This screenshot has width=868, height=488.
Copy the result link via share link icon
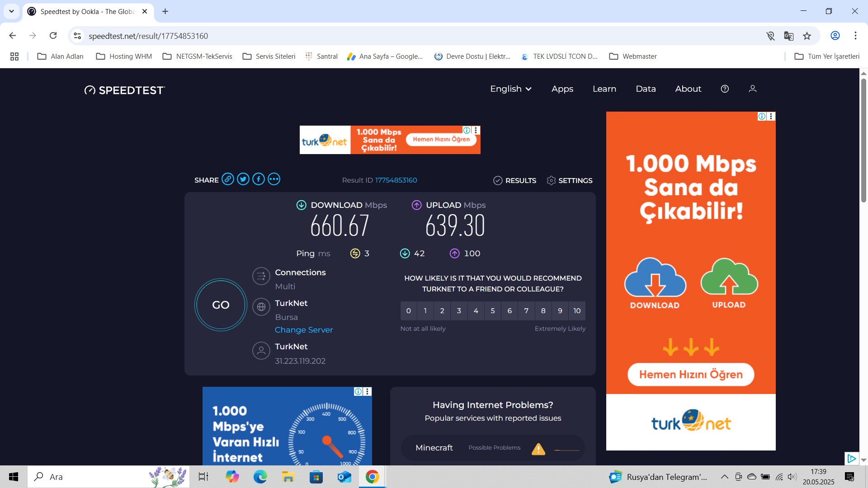coord(228,179)
